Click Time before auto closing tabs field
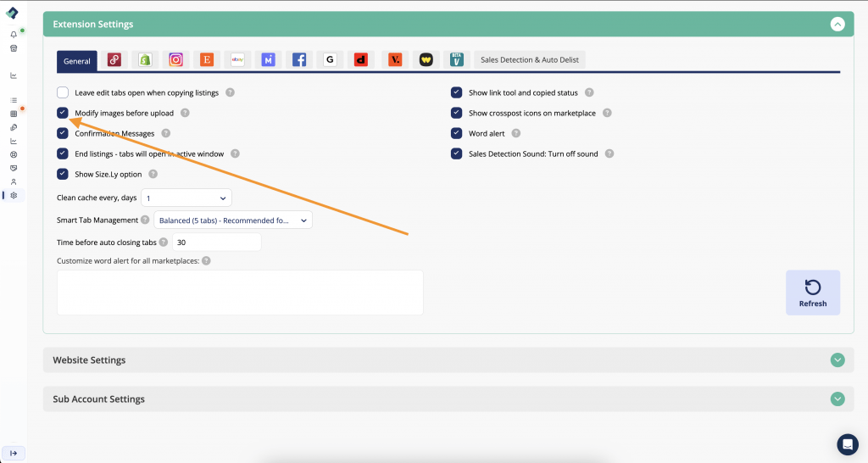 (x=216, y=242)
